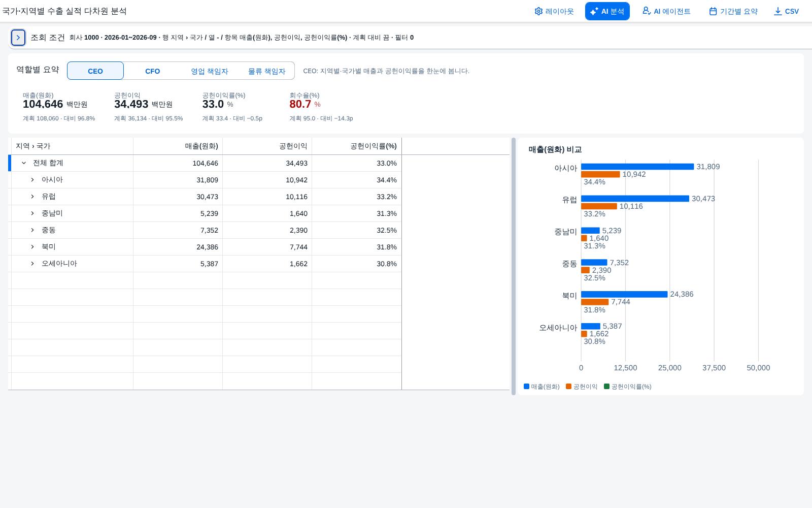812x508 pixels.
Task: Click the 북미 blue 매출 bar in chart
Action: (624, 294)
